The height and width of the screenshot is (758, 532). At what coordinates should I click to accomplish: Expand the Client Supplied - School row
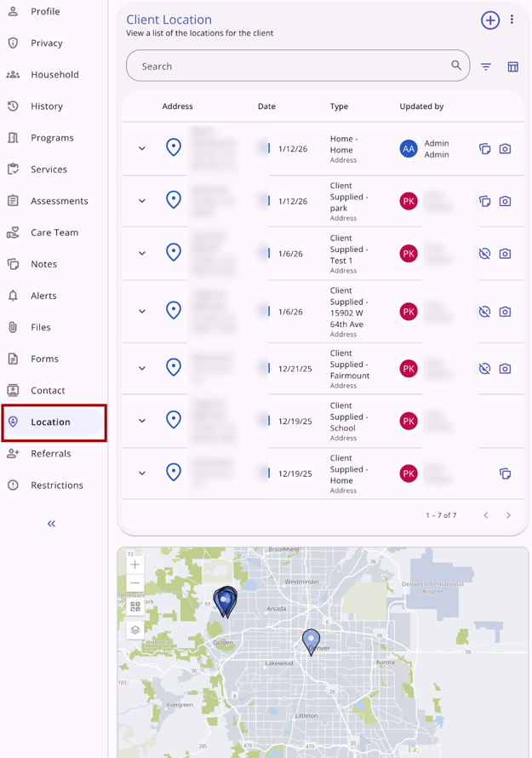click(x=142, y=421)
